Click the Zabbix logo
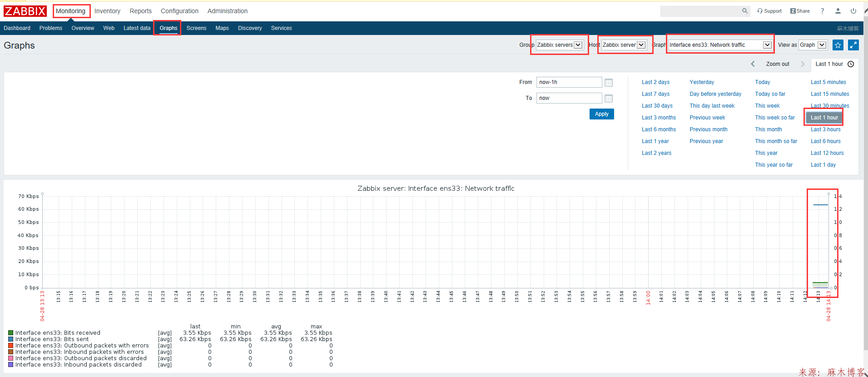 [x=25, y=11]
